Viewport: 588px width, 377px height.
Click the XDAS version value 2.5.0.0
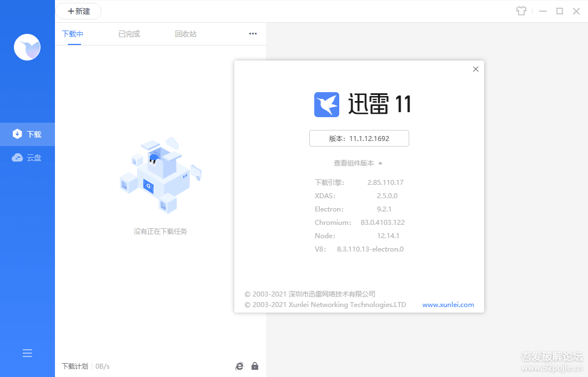tap(387, 196)
